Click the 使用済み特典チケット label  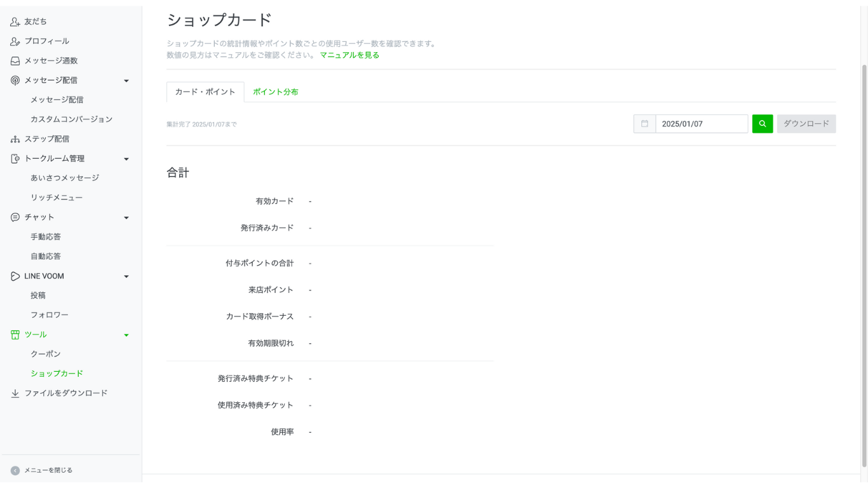pyautogui.click(x=255, y=405)
